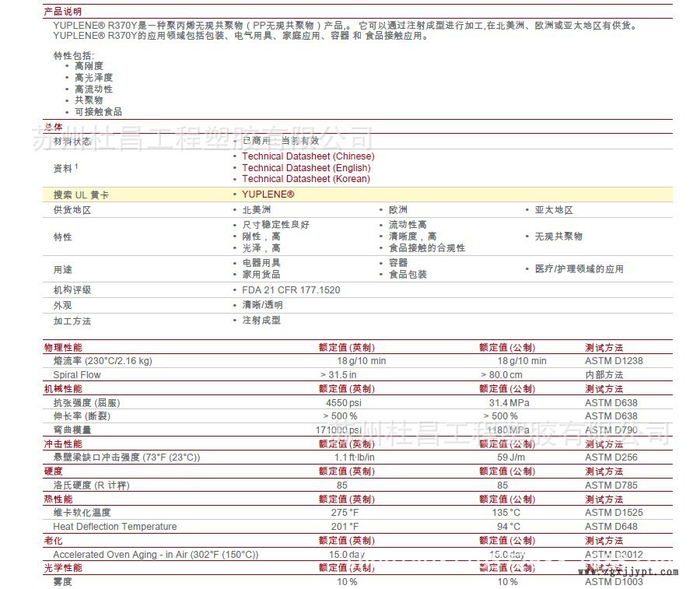
Task: Click the ASTM D256 test method cell
Action: (611, 458)
